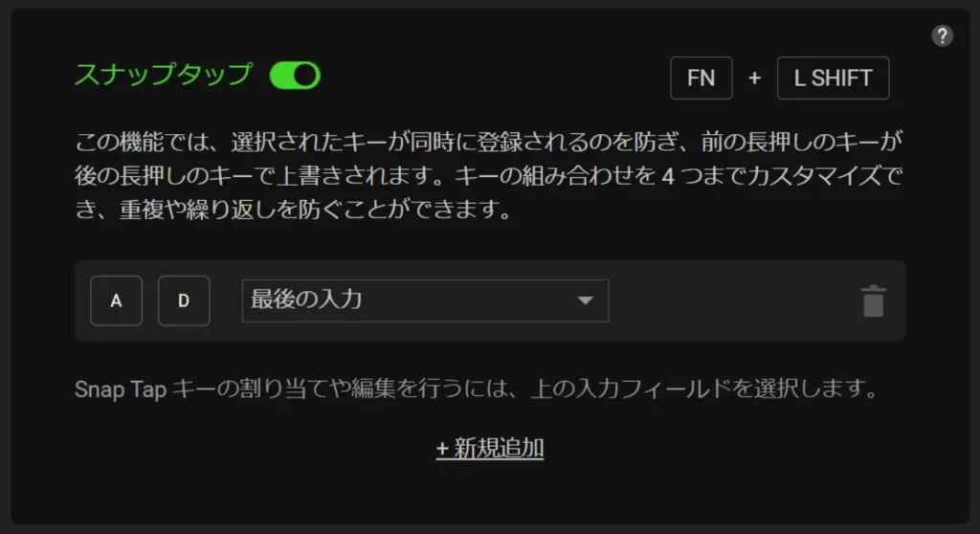Select the D key input box
The width and height of the screenshot is (980, 534).
[x=184, y=300]
